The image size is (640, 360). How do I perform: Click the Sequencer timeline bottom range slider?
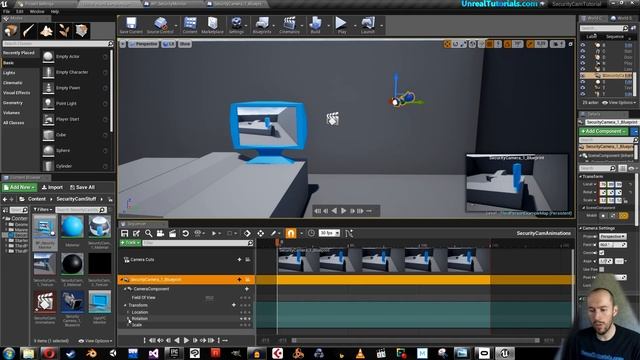[416, 340]
